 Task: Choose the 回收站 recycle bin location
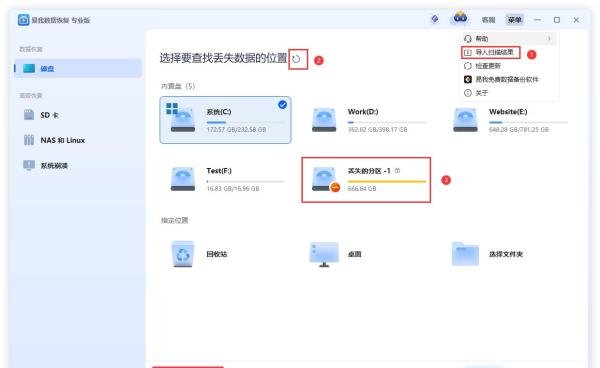coord(199,254)
